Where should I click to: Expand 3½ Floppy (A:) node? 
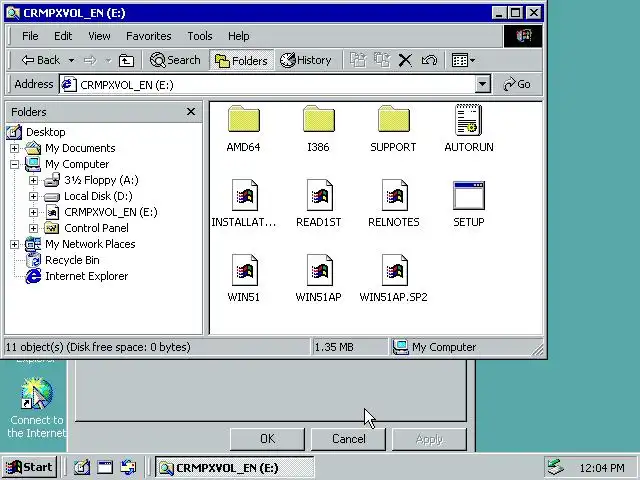point(33,180)
